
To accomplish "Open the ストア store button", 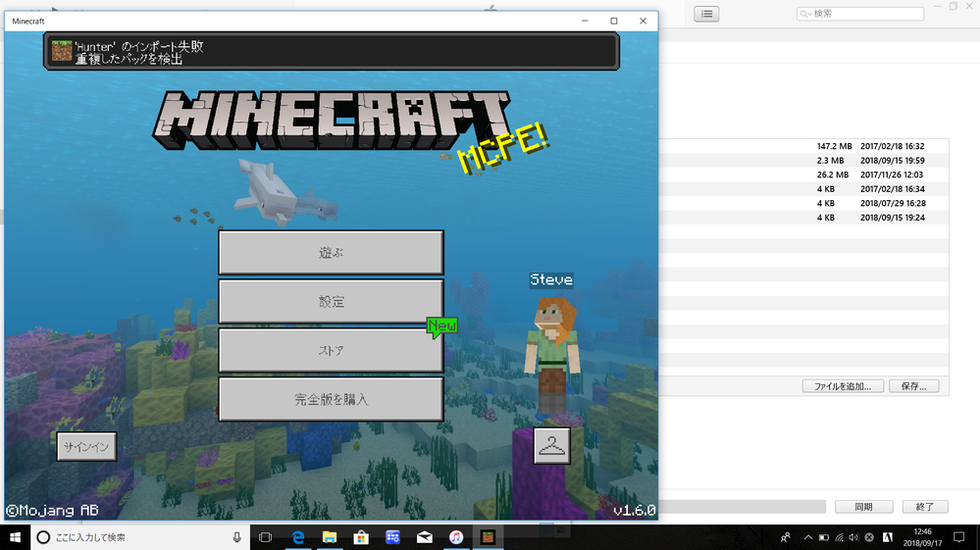I will pos(332,350).
